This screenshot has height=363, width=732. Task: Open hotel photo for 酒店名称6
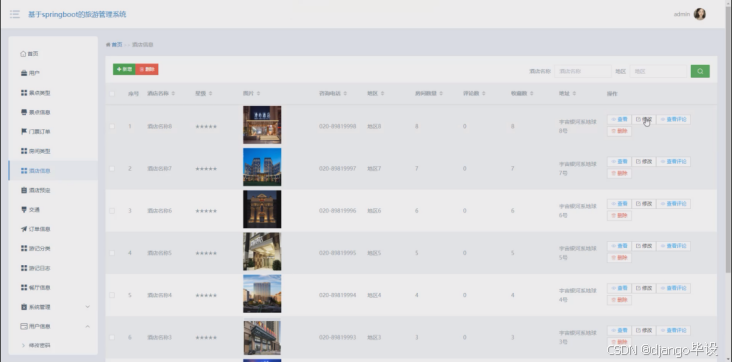262,209
